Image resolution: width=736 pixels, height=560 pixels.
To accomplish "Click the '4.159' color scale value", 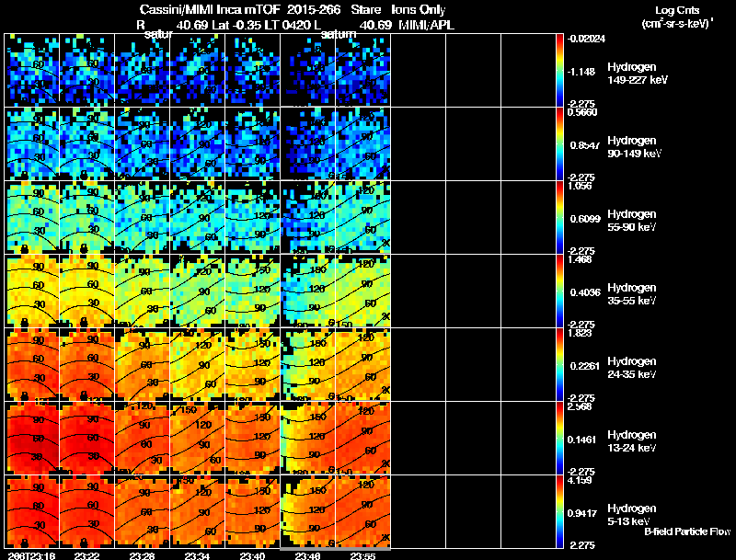I will click(580, 481).
